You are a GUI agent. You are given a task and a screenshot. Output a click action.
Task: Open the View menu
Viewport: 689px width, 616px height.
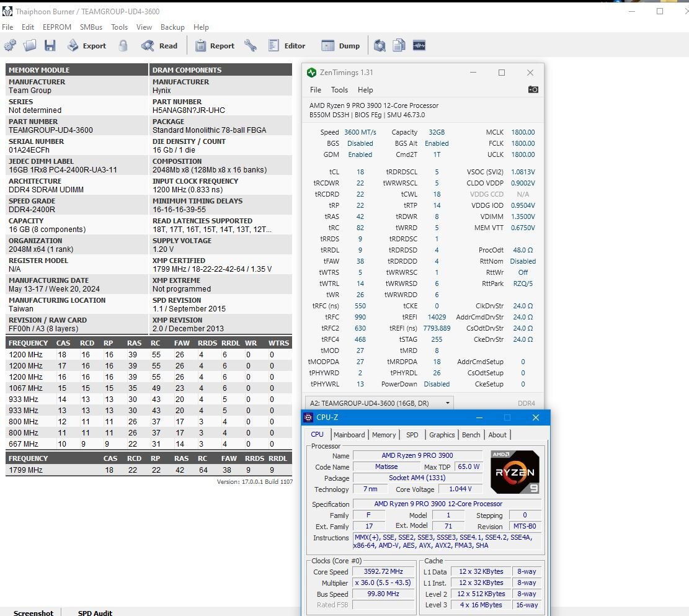coord(144,27)
